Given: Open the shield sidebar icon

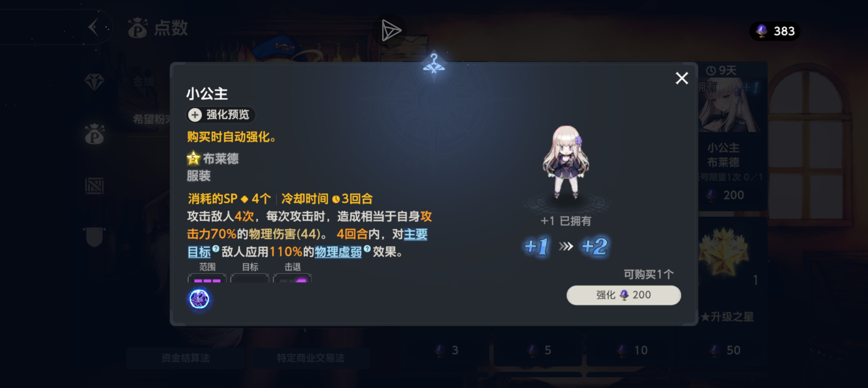Looking at the screenshot, I should pyautogui.click(x=94, y=237).
